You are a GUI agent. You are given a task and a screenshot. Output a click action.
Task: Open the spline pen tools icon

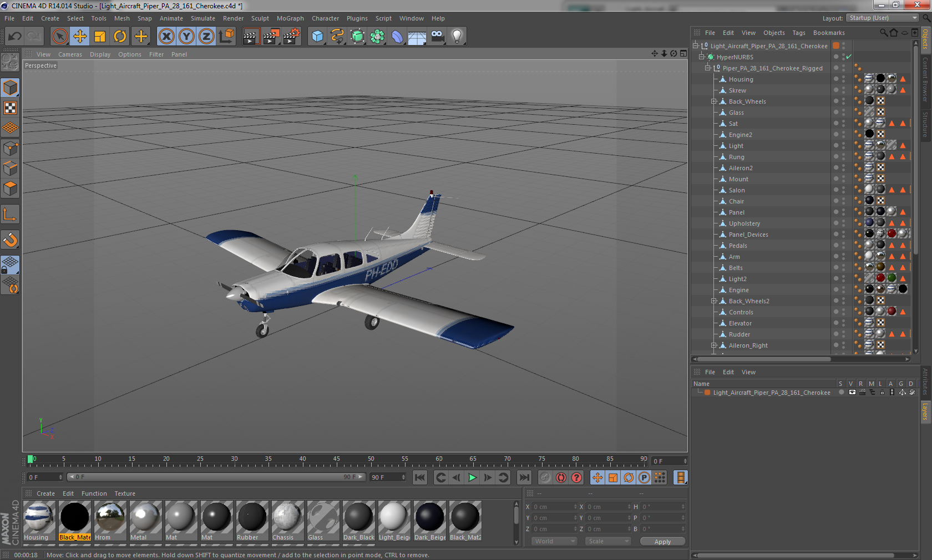pos(337,37)
